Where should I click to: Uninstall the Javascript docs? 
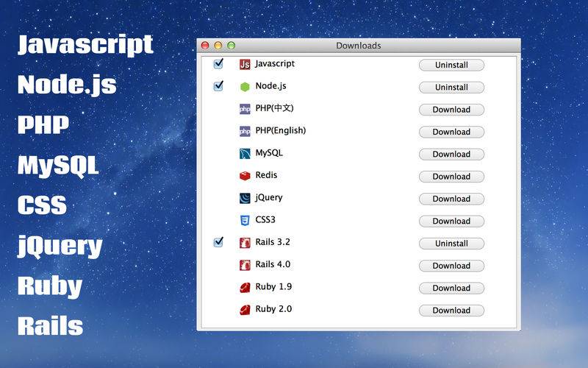451,65
